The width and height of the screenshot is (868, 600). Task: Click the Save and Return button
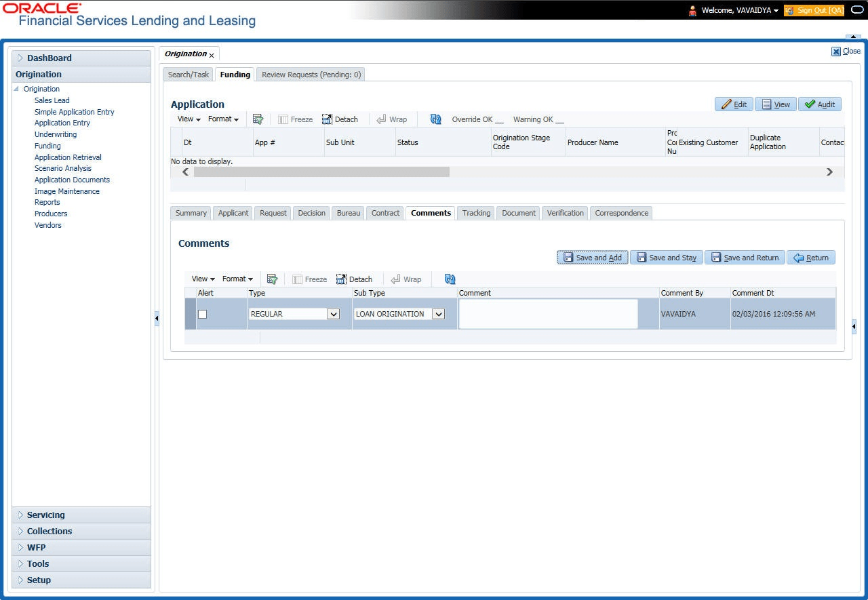point(745,258)
